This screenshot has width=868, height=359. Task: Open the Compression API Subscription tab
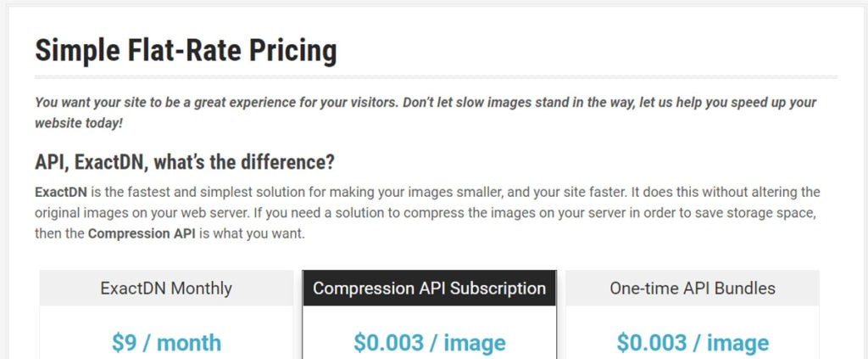(429, 288)
